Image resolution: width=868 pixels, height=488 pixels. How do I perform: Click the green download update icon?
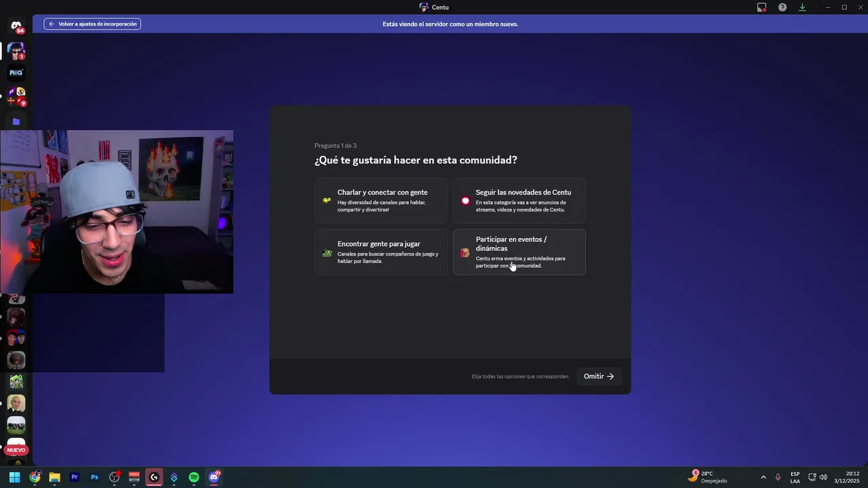coord(802,7)
